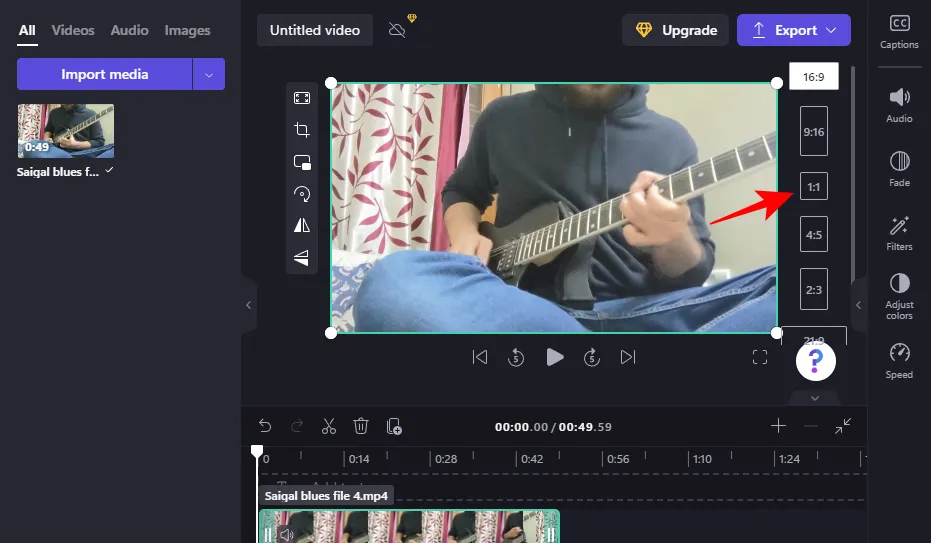Expand the Import media dropdown arrow
Screen dimensions: 931x543
[x=208, y=74]
